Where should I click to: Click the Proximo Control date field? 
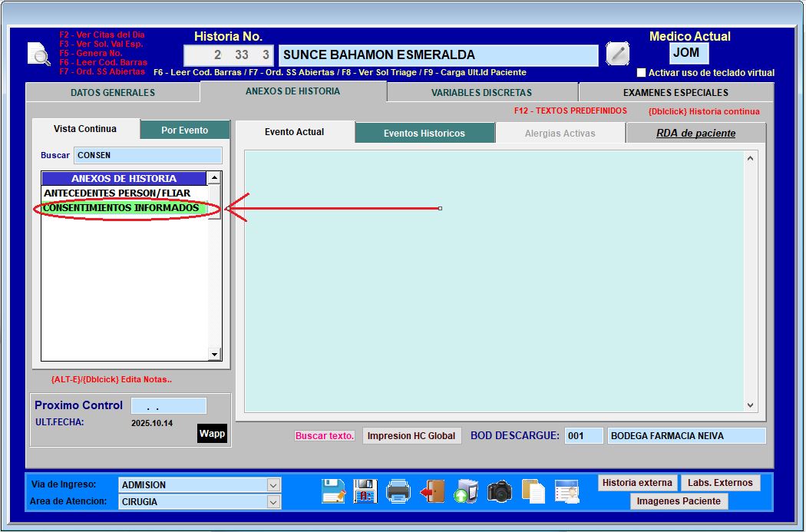tap(169, 406)
